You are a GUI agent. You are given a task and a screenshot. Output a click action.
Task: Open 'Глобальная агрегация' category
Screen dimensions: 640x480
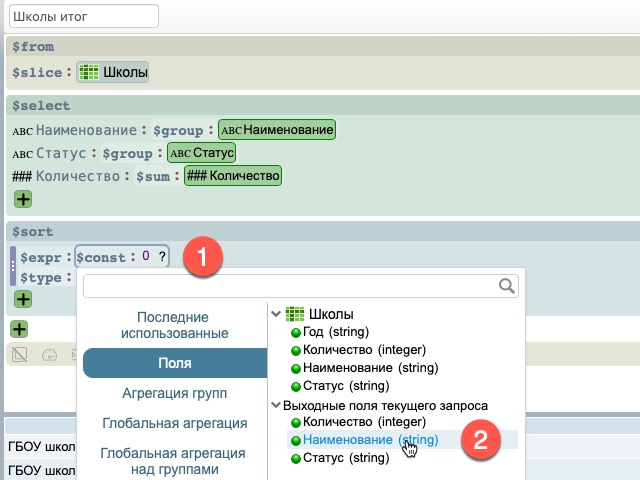[175, 424]
